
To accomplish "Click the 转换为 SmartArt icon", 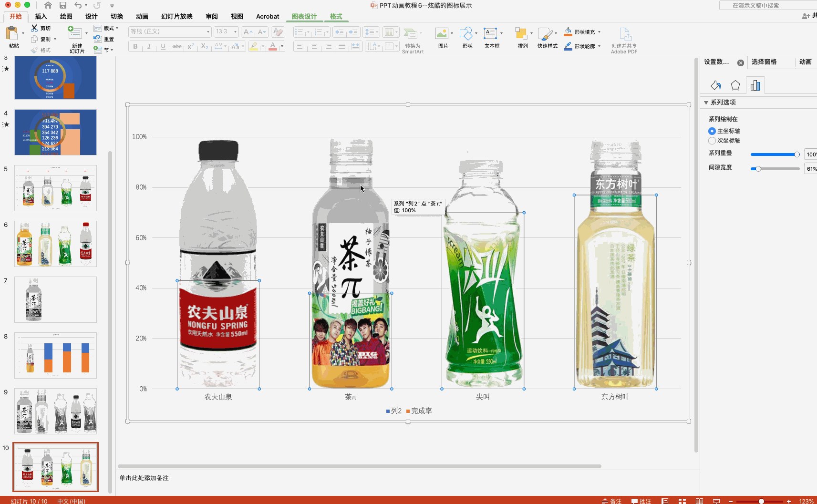I will click(410, 33).
